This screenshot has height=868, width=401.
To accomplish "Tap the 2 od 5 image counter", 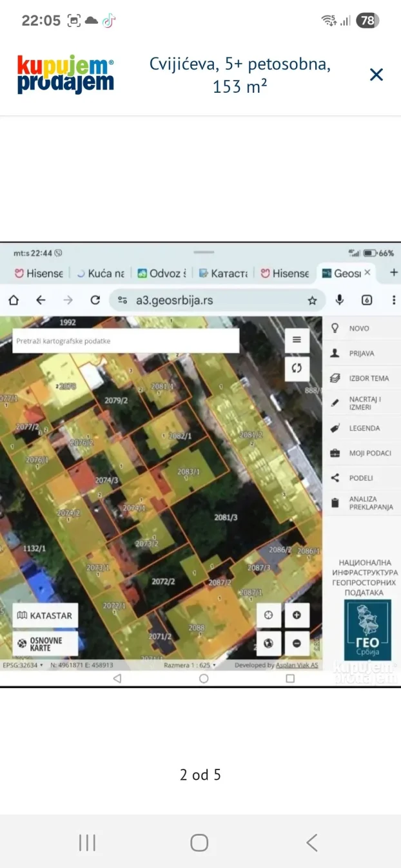I will tap(200, 775).
